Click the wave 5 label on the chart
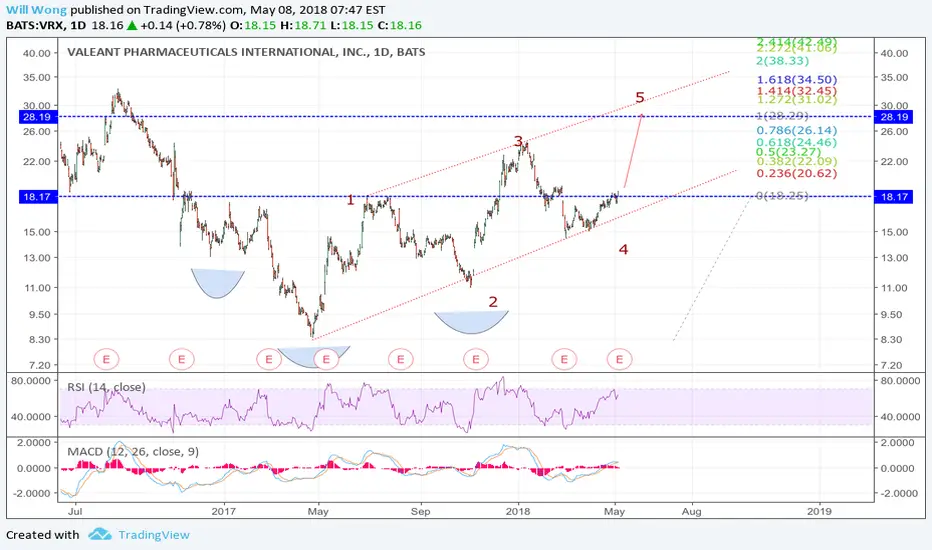This screenshot has height=550, width=932. [x=640, y=97]
